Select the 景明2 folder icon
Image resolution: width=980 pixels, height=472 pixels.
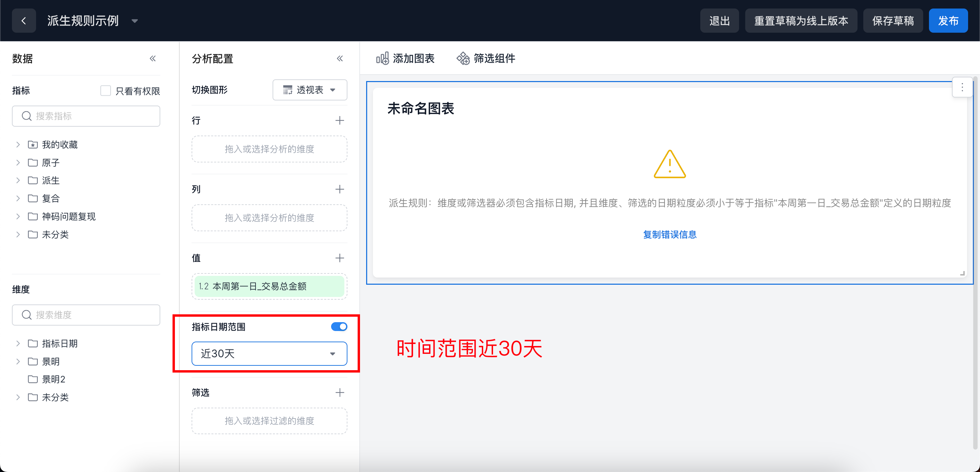33,379
